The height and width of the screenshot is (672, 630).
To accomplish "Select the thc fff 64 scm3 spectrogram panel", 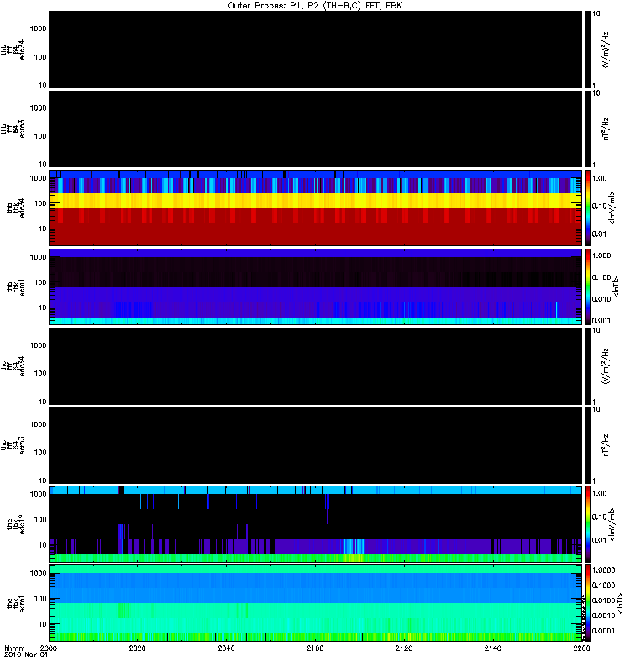I will [315, 445].
